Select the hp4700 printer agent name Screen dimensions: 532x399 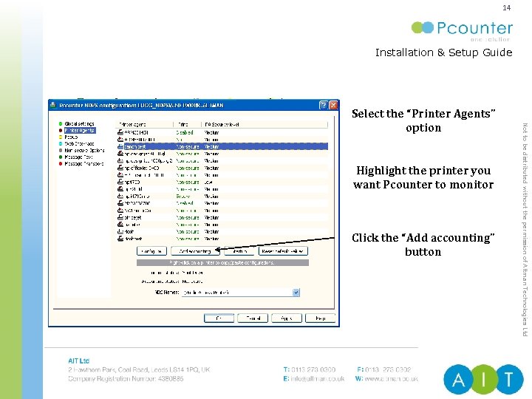[132, 183]
